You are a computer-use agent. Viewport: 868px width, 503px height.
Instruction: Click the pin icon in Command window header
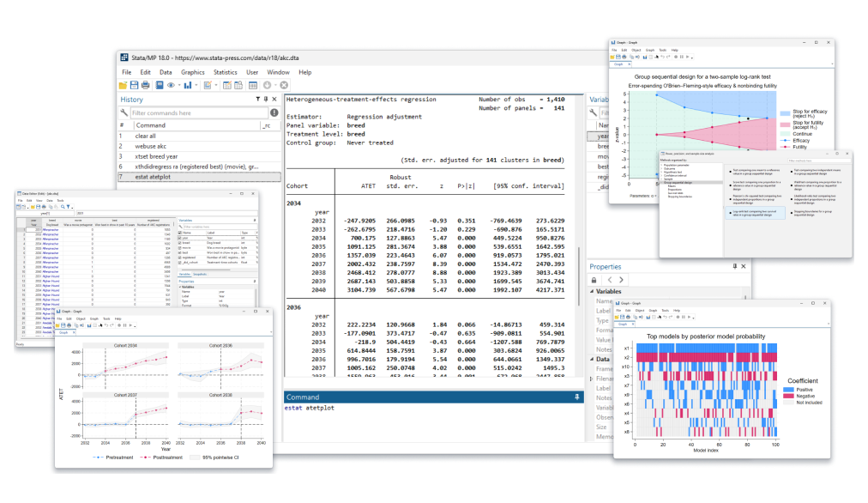pyautogui.click(x=577, y=397)
